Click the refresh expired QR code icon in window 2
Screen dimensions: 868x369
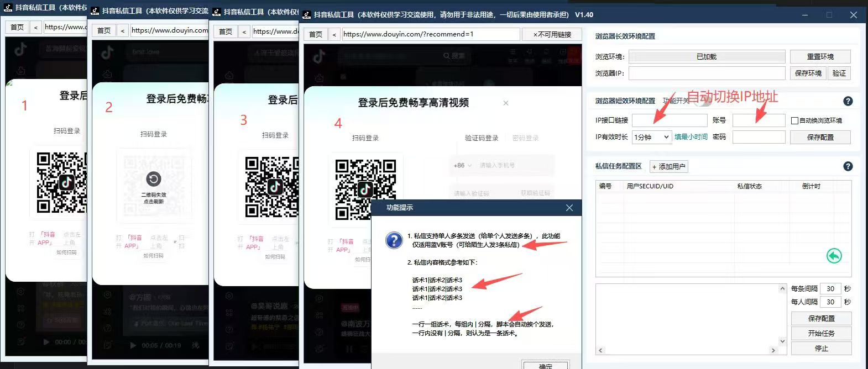tap(154, 179)
